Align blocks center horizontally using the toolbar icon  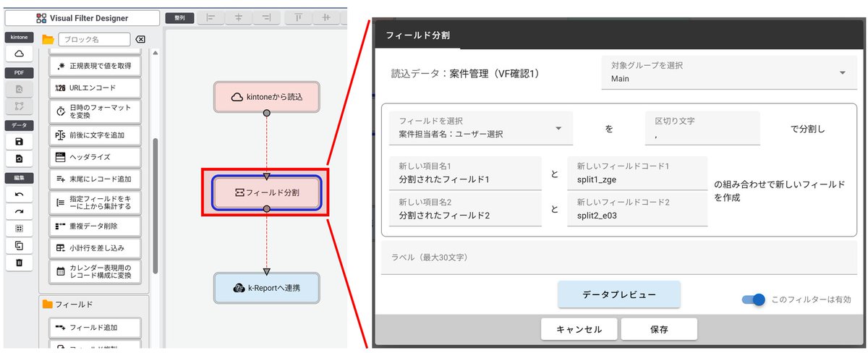[x=239, y=18]
